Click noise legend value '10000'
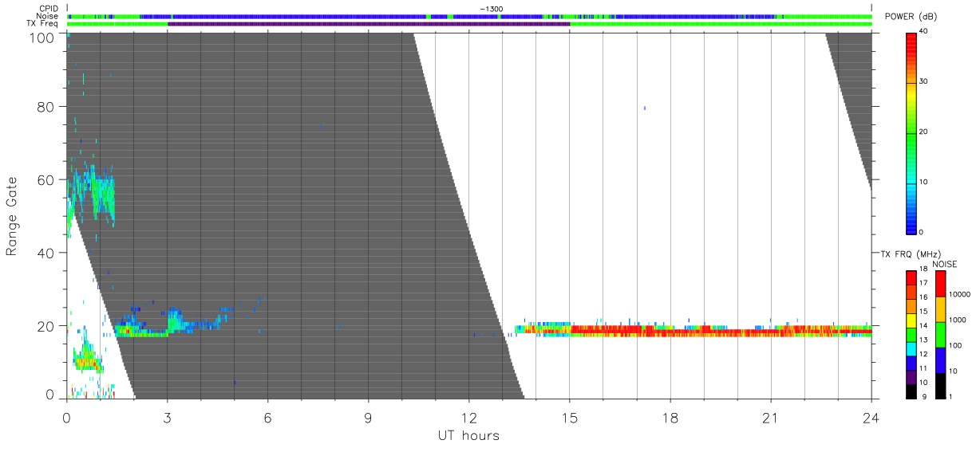The height and width of the screenshot is (452, 980). (x=959, y=295)
